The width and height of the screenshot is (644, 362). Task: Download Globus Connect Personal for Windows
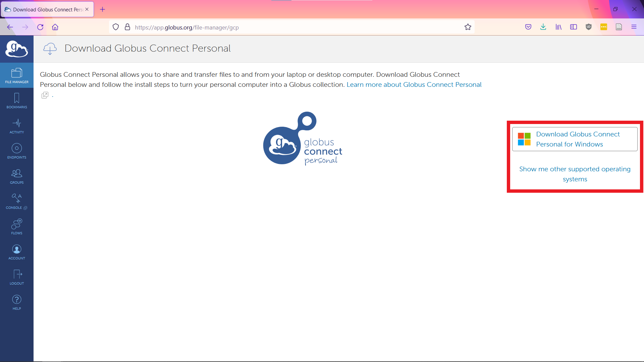[x=575, y=139]
